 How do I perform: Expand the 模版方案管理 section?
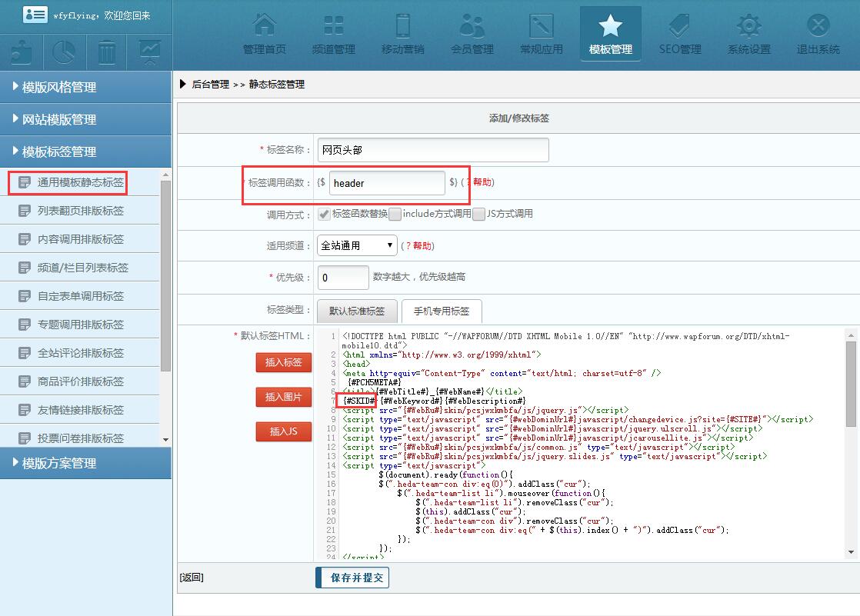(85, 463)
